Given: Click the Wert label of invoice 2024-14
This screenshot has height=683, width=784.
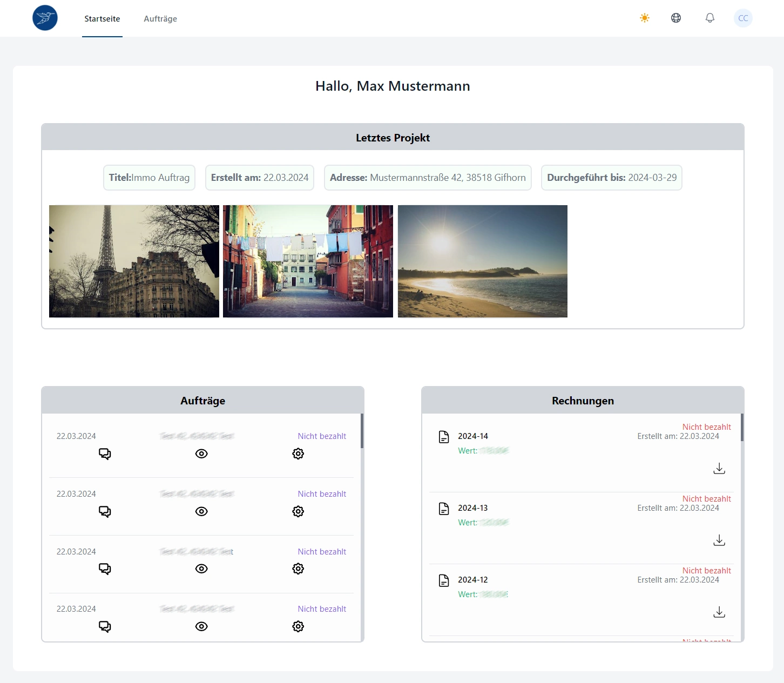Looking at the screenshot, I should click(x=468, y=451).
